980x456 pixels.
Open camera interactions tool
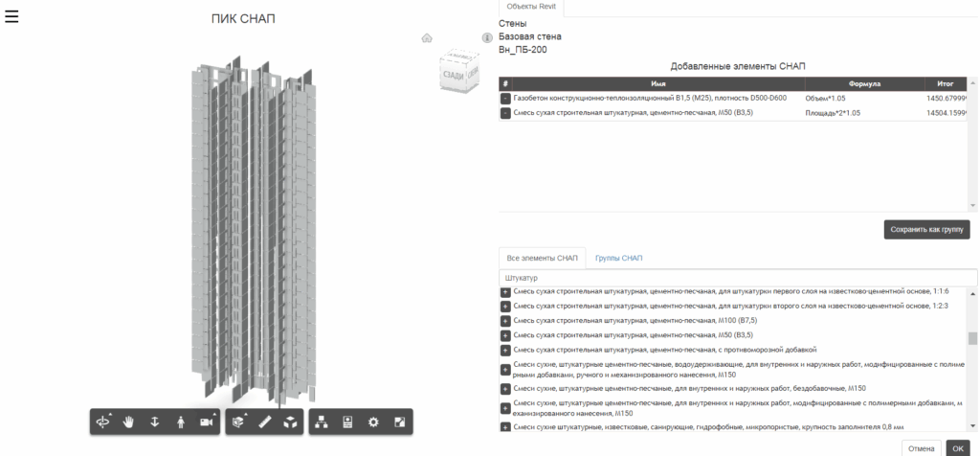coord(207,422)
